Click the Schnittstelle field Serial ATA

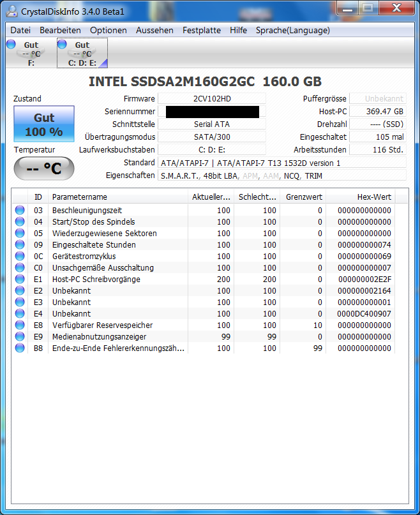[212, 124]
